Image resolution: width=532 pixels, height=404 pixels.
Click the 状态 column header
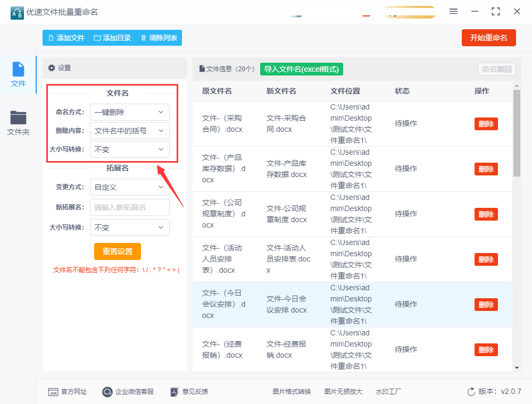pyautogui.click(x=402, y=91)
